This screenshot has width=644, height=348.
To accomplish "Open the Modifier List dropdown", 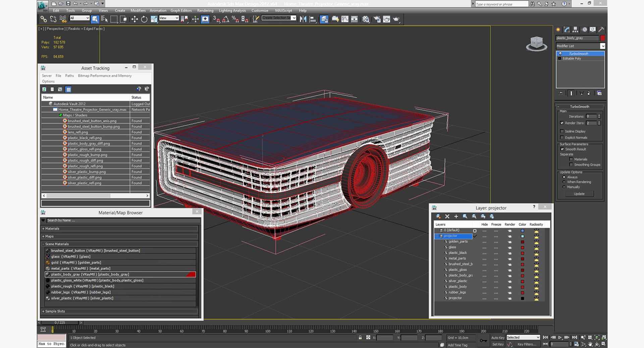I will coord(602,46).
